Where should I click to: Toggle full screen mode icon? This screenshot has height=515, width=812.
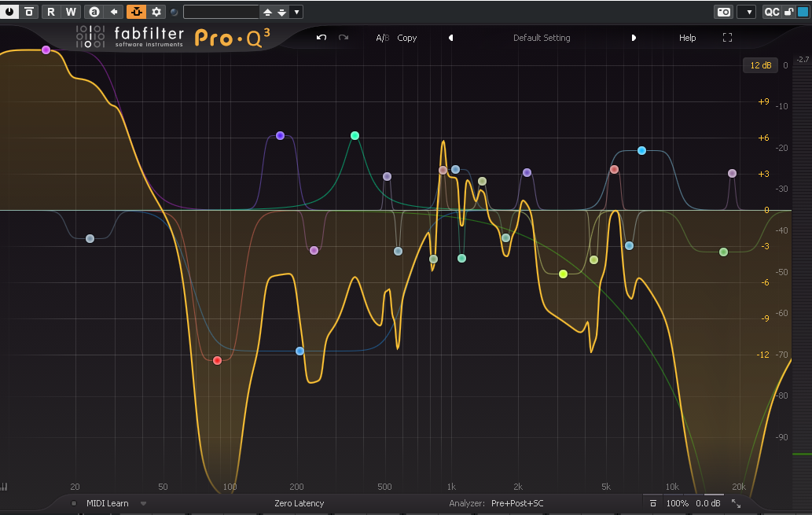(727, 37)
